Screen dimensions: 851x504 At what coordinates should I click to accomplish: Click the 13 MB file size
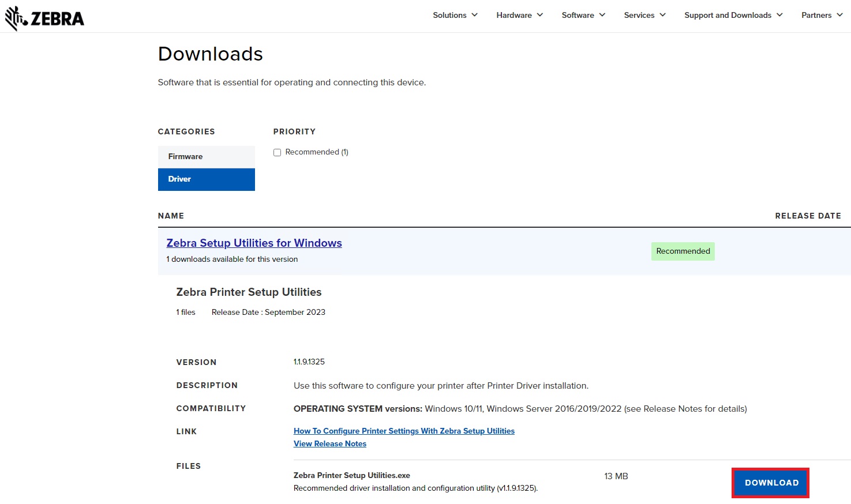(x=616, y=476)
